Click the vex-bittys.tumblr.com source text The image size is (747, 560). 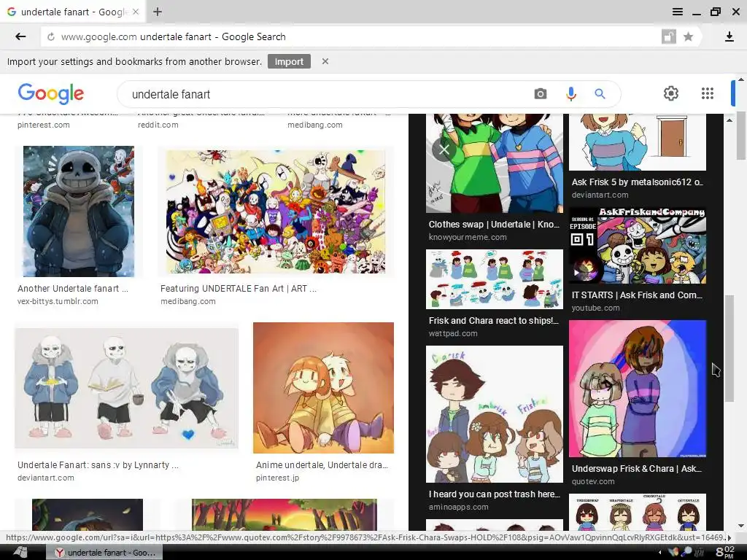(x=58, y=301)
